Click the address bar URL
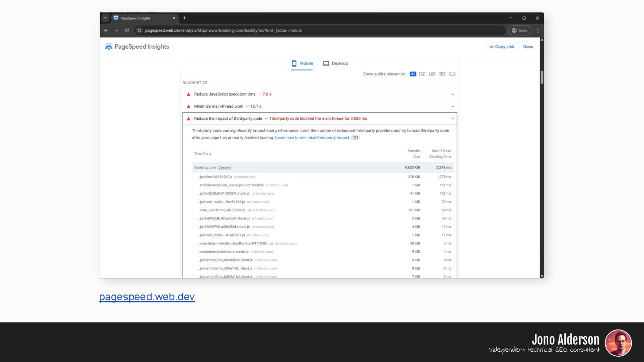This screenshot has width=644, height=362. coord(223,30)
